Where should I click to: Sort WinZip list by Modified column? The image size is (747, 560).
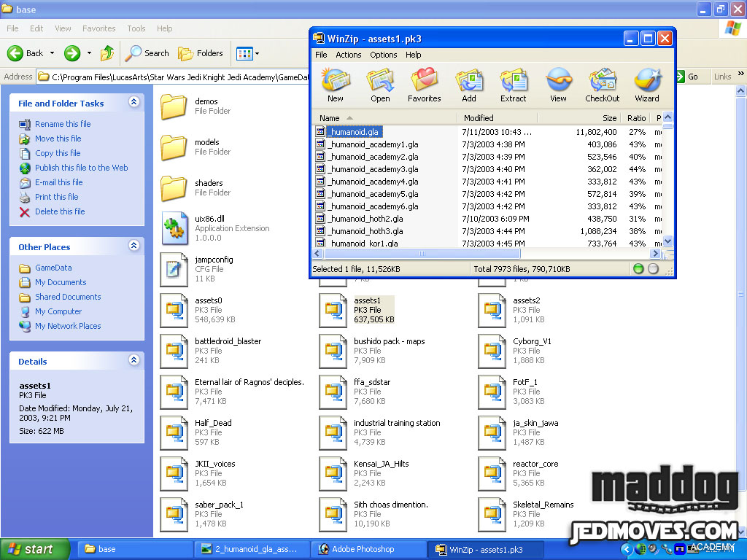click(x=498, y=118)
